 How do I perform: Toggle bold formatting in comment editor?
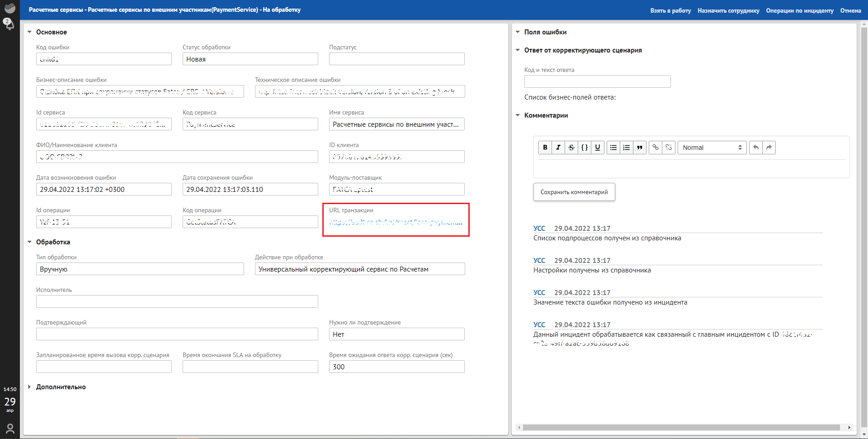click(x=545, y=148)
